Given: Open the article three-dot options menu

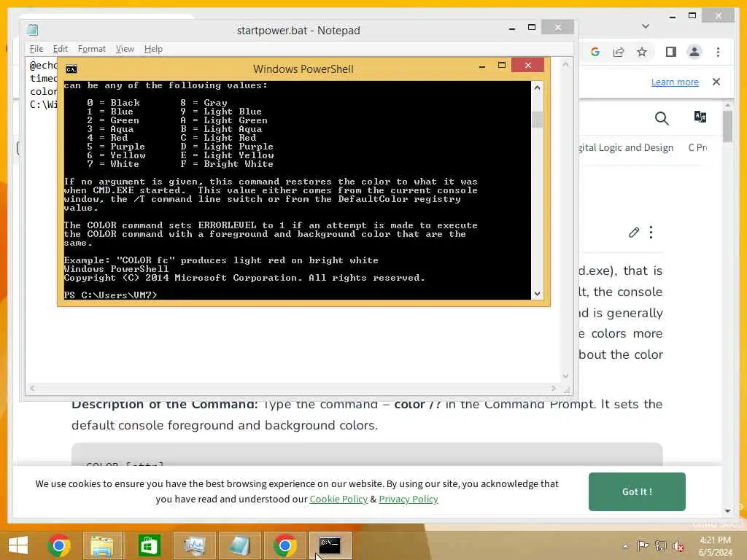Looking at the screenshot, I should (651, 233).
